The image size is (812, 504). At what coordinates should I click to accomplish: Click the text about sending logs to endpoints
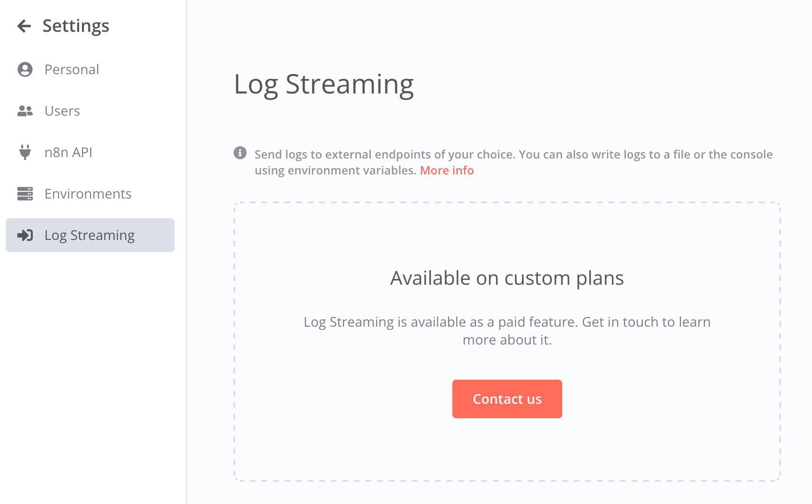click(513, 155)
